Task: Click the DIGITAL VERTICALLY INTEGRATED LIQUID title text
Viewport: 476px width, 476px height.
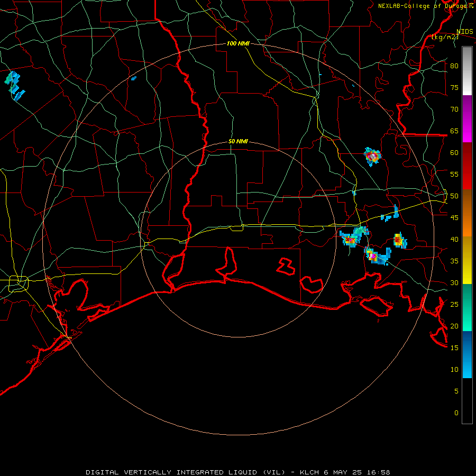Action: (185, 472)
